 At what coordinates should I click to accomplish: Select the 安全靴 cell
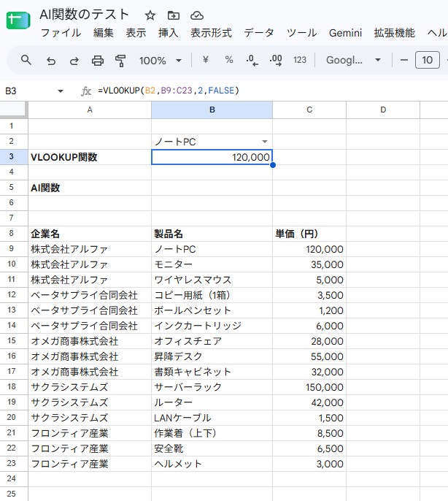[x=212, y=448]
